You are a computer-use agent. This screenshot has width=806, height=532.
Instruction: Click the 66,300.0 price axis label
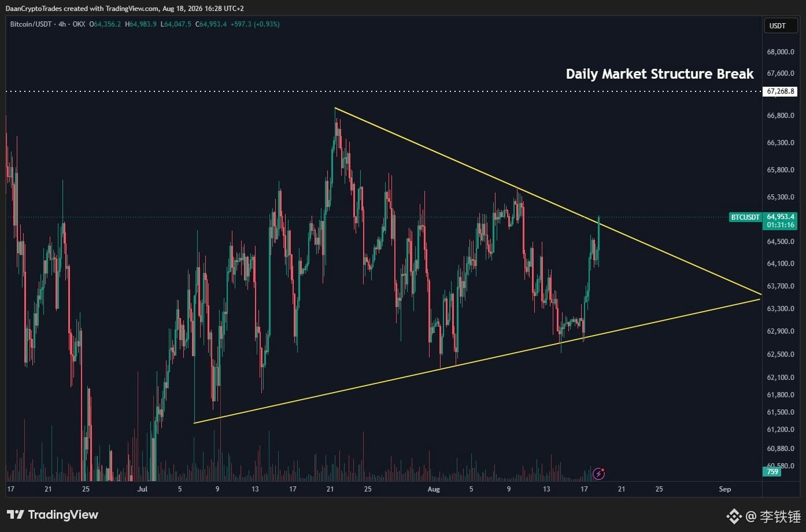pos(781,143)
